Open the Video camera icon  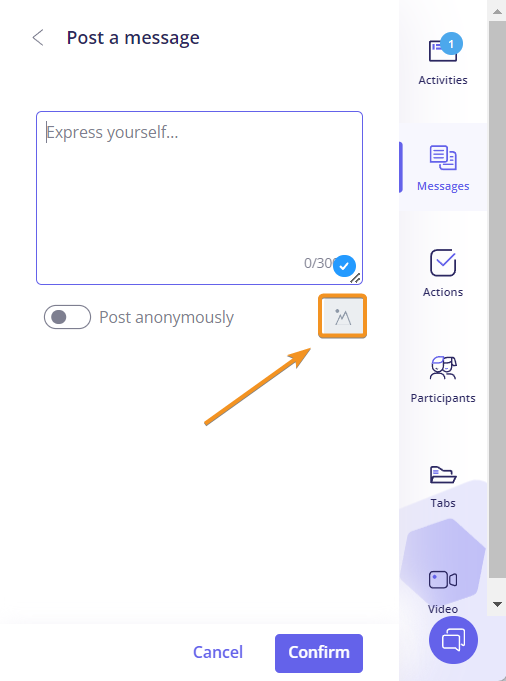(443, 580)
